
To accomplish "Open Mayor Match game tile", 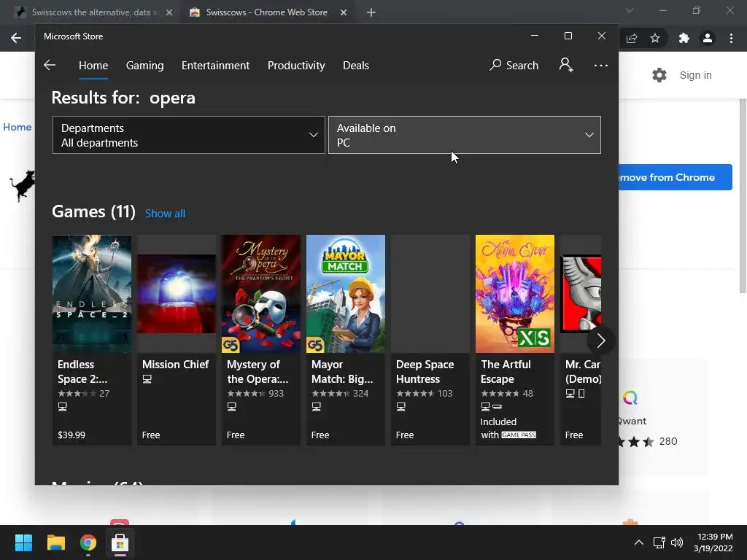I will pyautogui.click(x=345, y=340).
